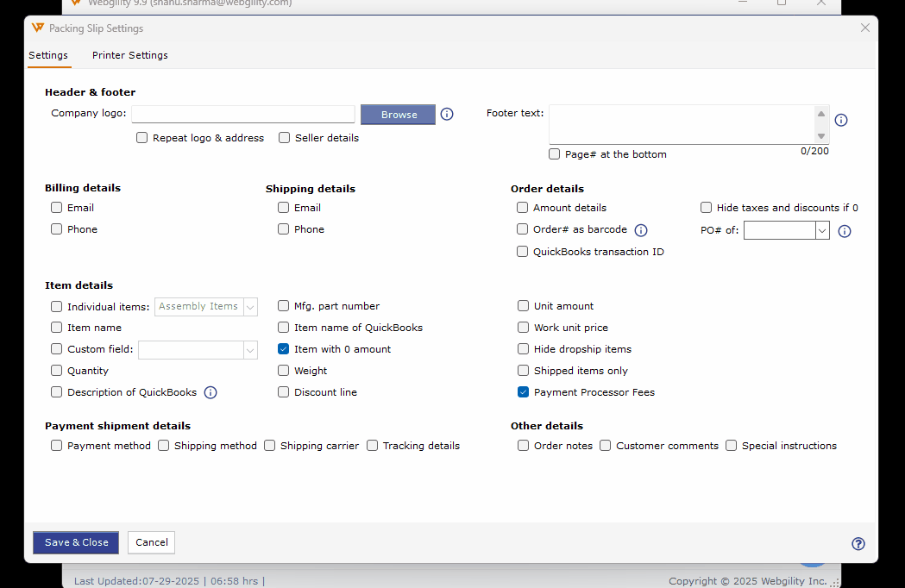
Task: Open the Assembly Items dropdown
Action: (x=250, y=306)
